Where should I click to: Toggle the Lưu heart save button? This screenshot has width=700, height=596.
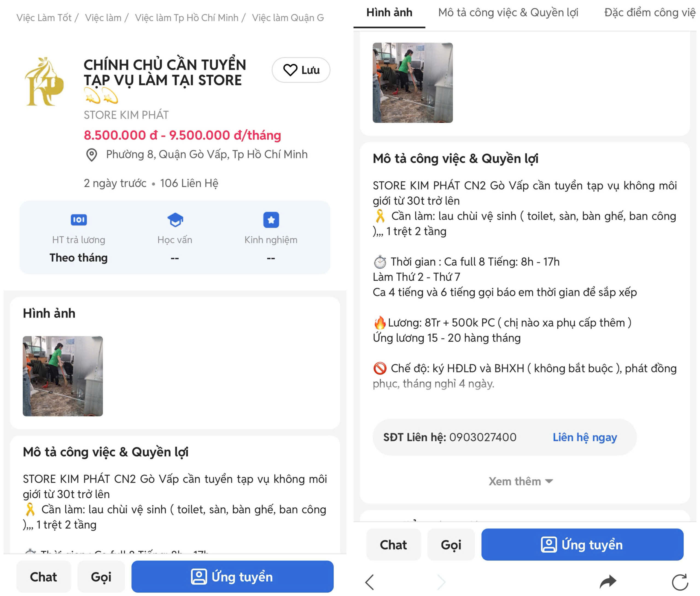(301, 70)
